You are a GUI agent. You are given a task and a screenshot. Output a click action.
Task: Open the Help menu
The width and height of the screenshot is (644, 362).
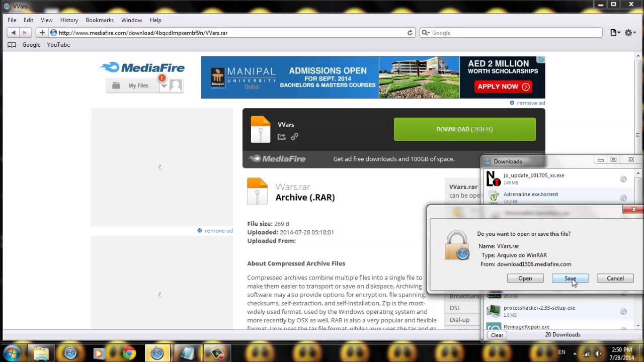coord(155,20)
